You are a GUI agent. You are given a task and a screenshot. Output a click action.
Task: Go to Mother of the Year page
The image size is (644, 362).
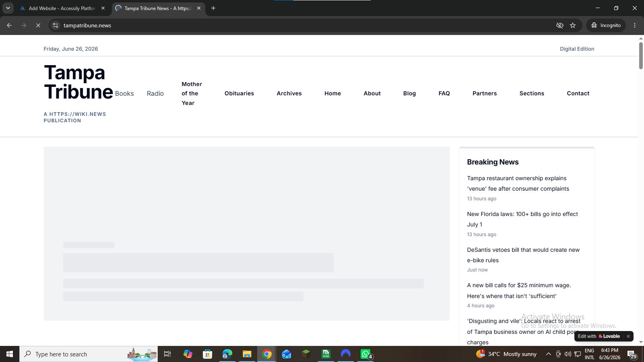tap(192, 93)
